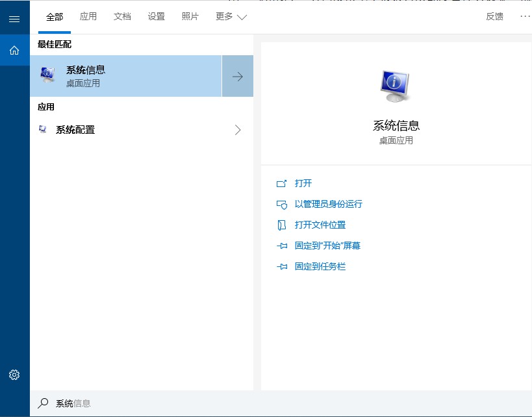The height and width of the screenshot is (417, 532).
Task: Click 打开文件位置 action
Action: click(320, 225)
